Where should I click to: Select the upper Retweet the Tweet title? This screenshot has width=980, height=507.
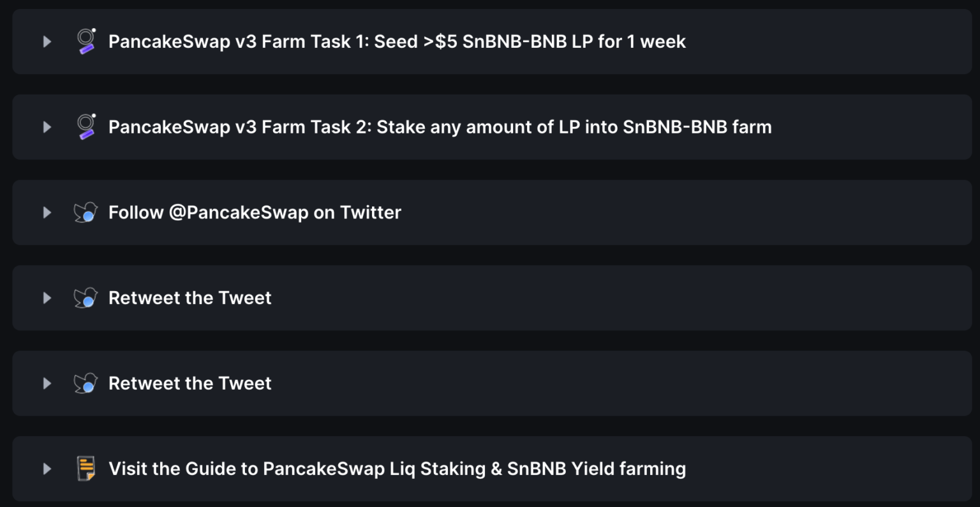189,298
